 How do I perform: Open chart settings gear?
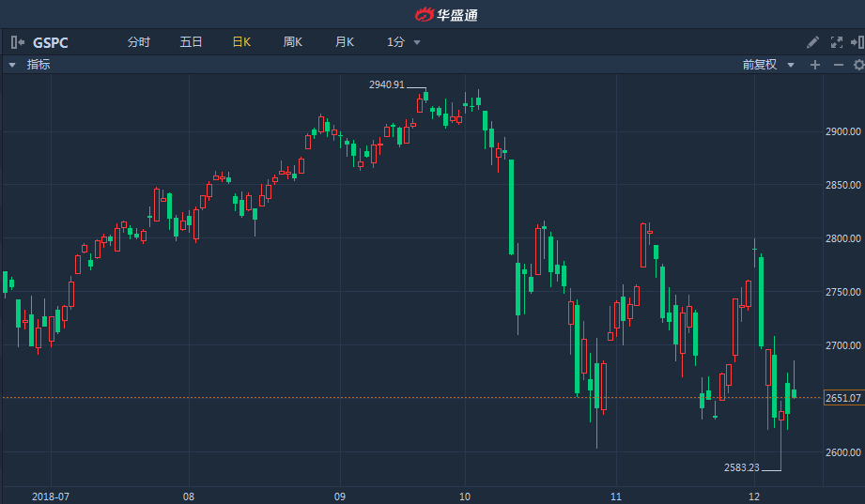click(x=857, y=65)
